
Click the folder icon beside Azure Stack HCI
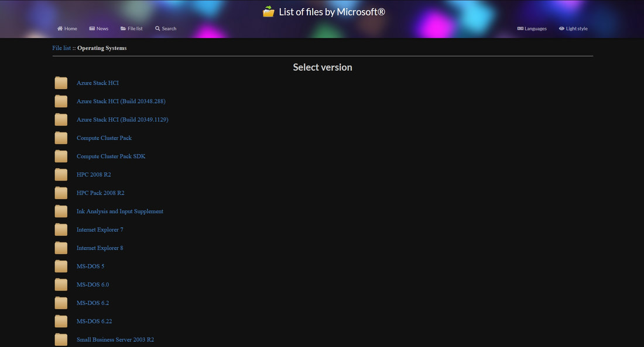tap(61, 83)
